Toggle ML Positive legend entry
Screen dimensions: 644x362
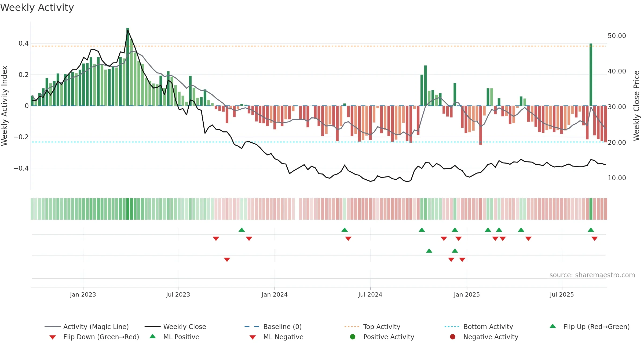tap(174, 337)
